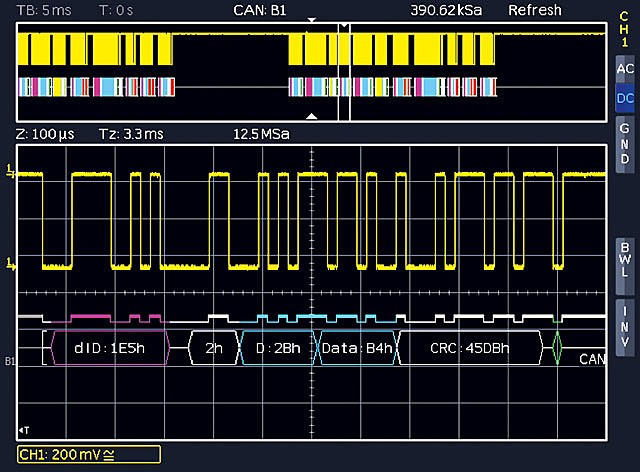Viewport: 640px width, 472px height.
Task: Click the green ACK diamond in the decode
Action: pyautogui.click(x=559, y=348)
